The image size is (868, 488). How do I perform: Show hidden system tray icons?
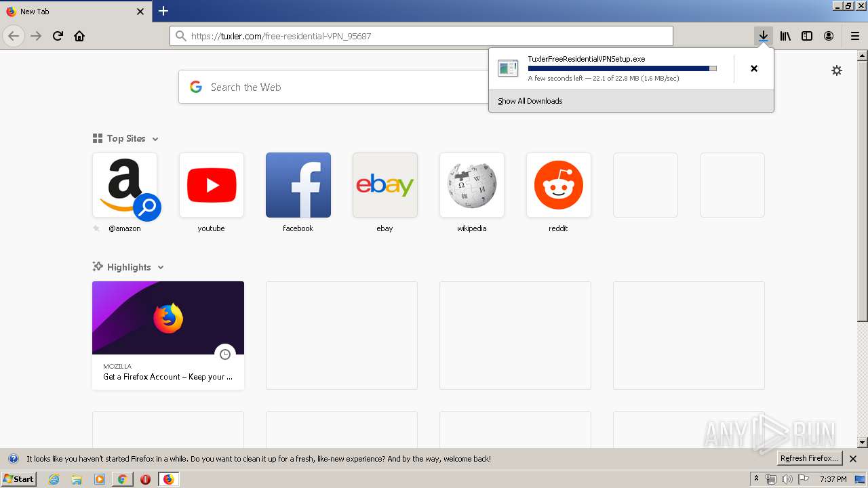(x=757, y=479)
